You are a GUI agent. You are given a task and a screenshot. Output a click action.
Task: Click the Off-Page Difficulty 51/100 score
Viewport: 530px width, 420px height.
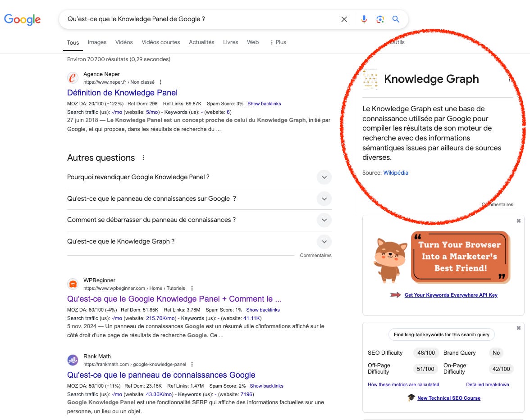(x=425, y=369)
